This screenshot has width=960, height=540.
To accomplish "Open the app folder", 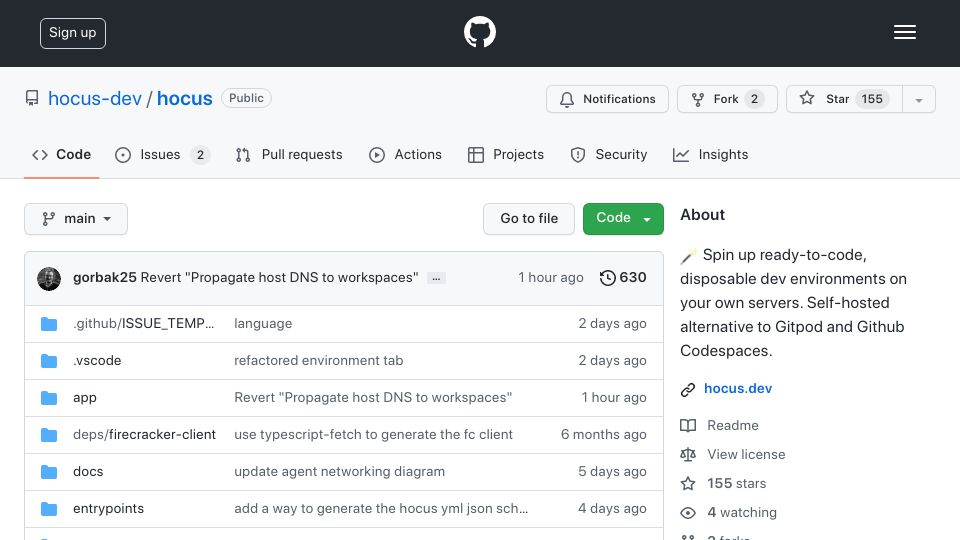I will [84, 398].
